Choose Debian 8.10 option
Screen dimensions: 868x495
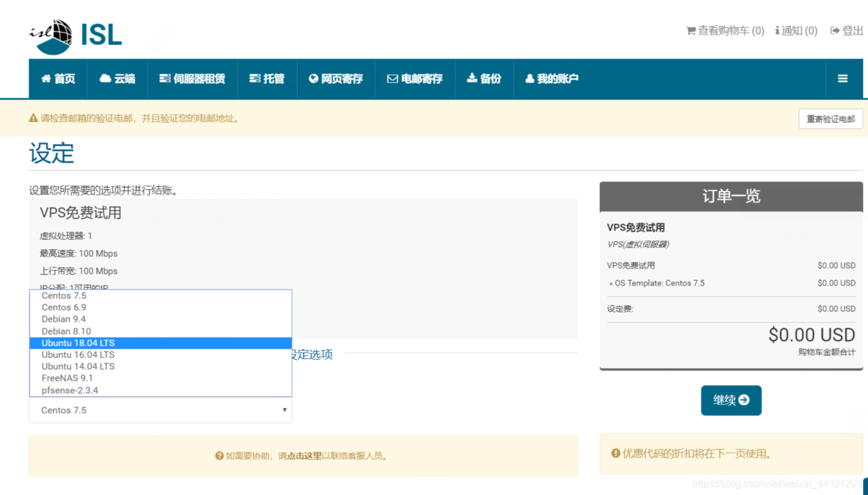coord(161,331)
